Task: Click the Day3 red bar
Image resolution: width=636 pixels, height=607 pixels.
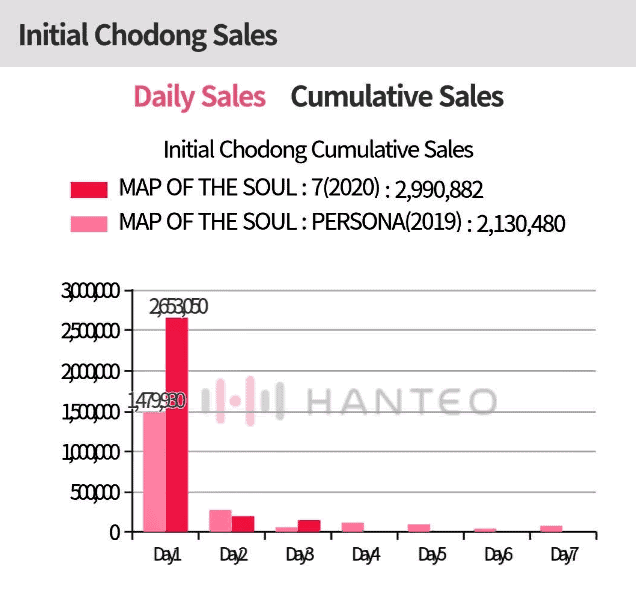Action: point(309,526)
